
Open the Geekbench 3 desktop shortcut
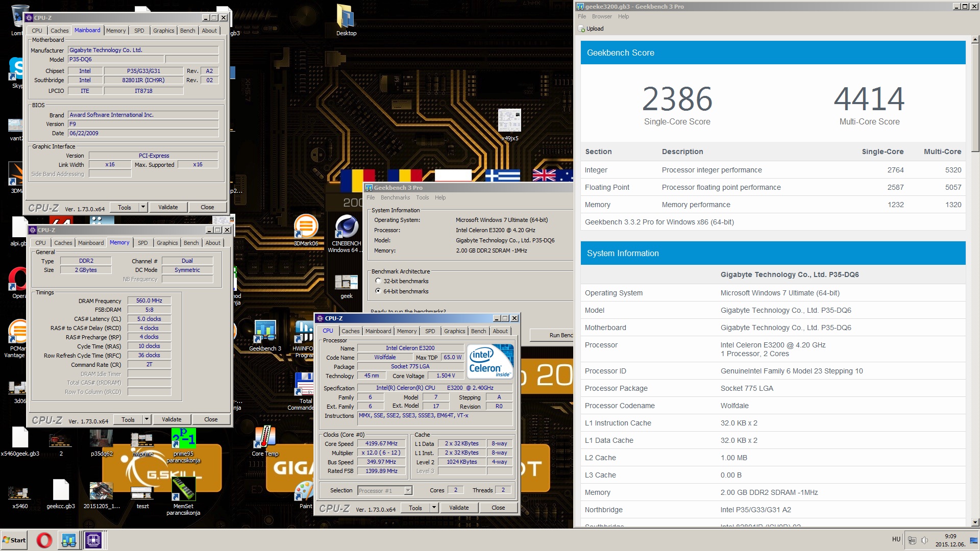tap(265, 336)
